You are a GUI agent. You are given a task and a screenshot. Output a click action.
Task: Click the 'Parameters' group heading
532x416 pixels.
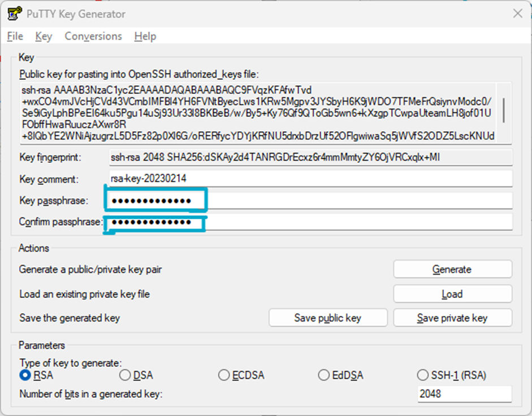(42, 345)
